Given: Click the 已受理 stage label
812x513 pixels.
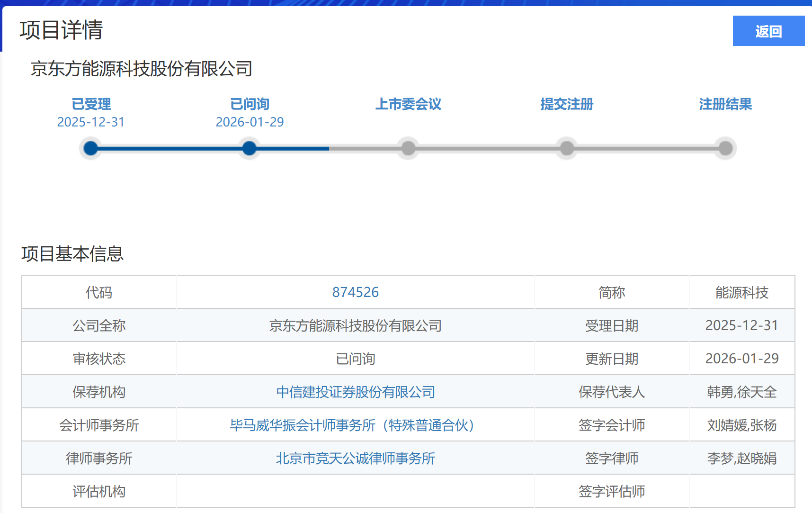Looking at the screenshot, I should point(91,104).
